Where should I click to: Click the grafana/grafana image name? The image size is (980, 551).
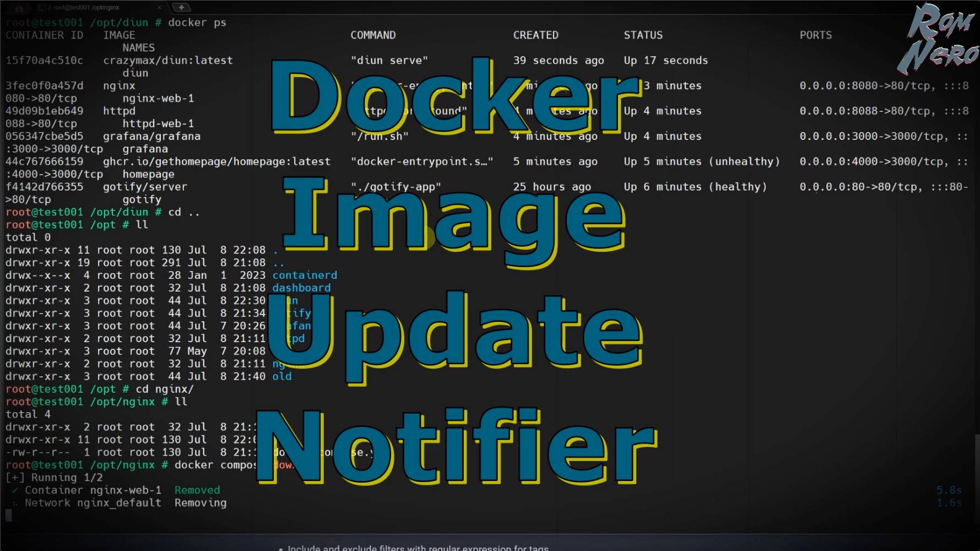pos(151,137)
